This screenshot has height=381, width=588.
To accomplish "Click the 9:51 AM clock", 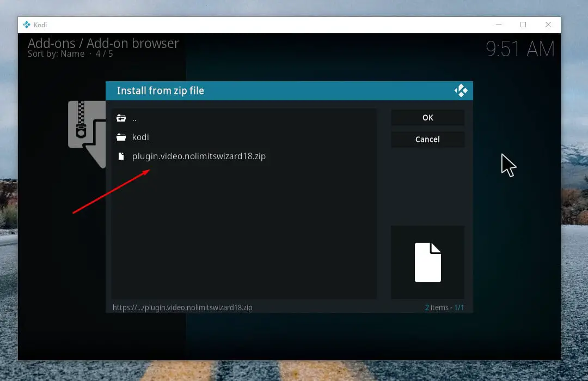I will click(x=520, y=49).
